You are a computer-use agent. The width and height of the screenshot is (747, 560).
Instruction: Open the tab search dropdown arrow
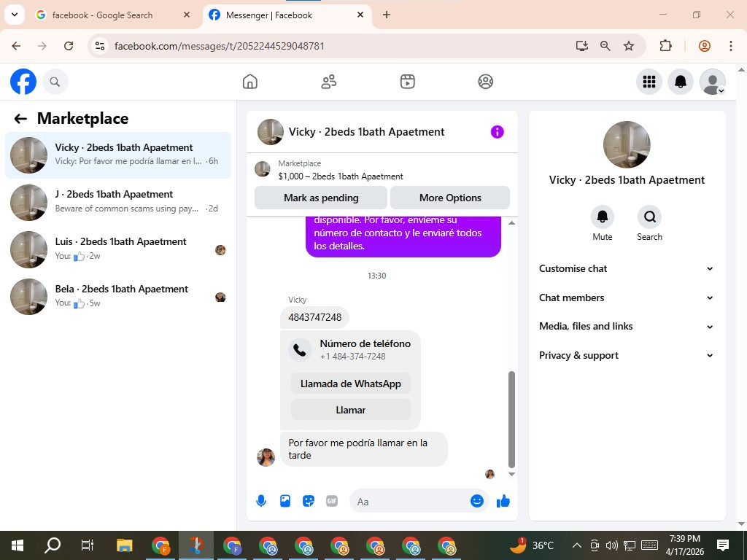pos(15,15)
